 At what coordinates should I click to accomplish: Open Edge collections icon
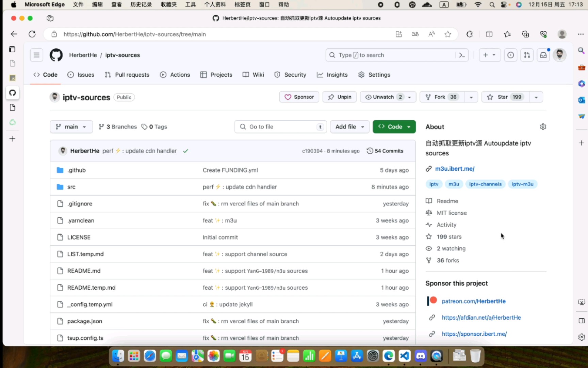(x=525, y=34)
